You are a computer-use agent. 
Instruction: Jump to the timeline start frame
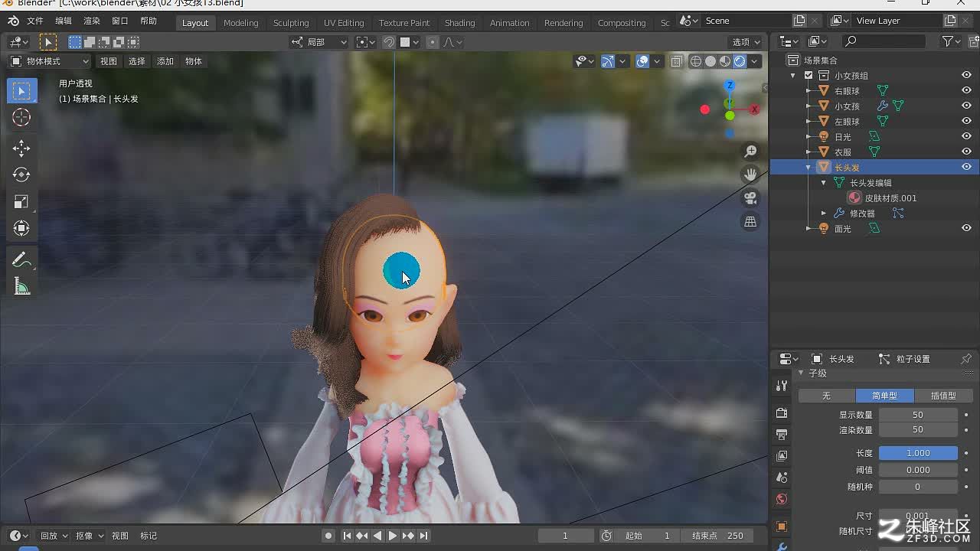click(x=347, y=536)
